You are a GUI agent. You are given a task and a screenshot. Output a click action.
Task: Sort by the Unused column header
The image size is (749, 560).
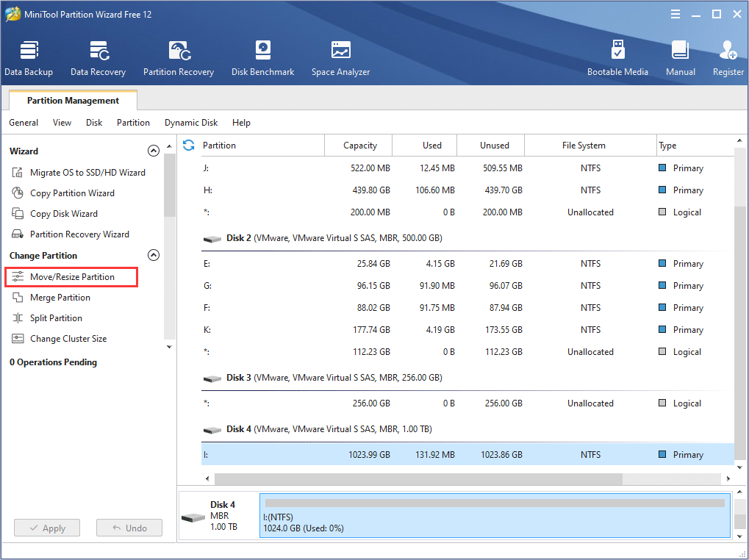(x=490, y=145)
